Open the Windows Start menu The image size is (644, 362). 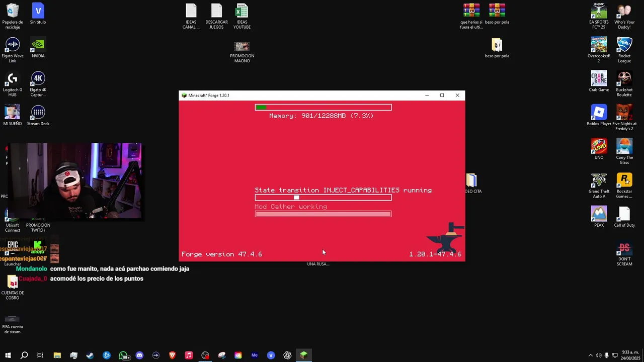click(8, 355)
